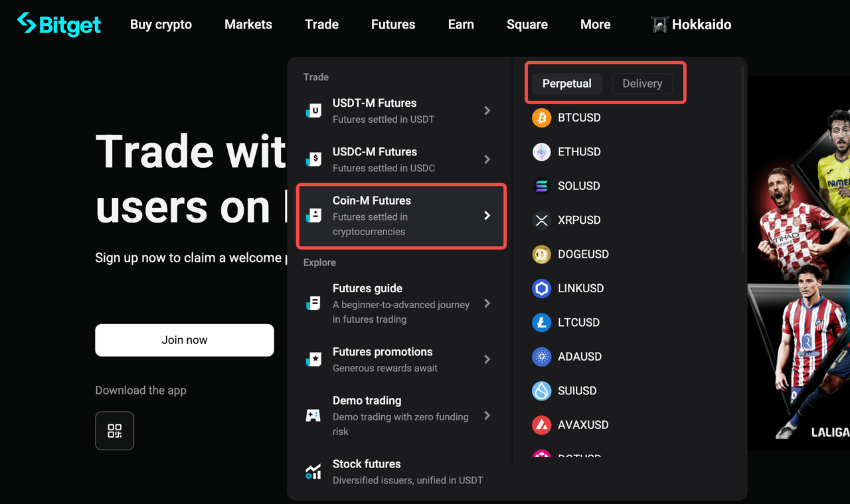Click the Join now button
This screenshot has height=504, width=850.
click(184, 340)
